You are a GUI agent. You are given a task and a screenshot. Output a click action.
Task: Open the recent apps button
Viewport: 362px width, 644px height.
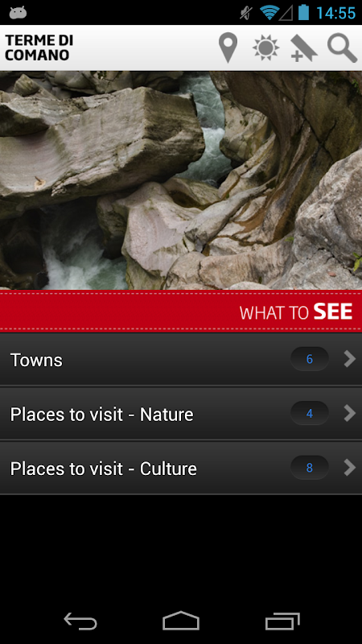[x=282, y=621]
